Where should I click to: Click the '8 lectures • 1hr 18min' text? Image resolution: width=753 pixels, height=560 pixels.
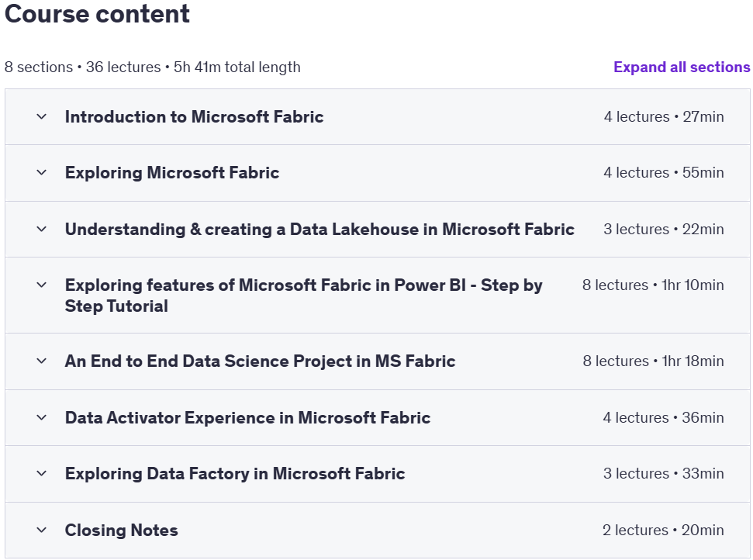[653, 361]
